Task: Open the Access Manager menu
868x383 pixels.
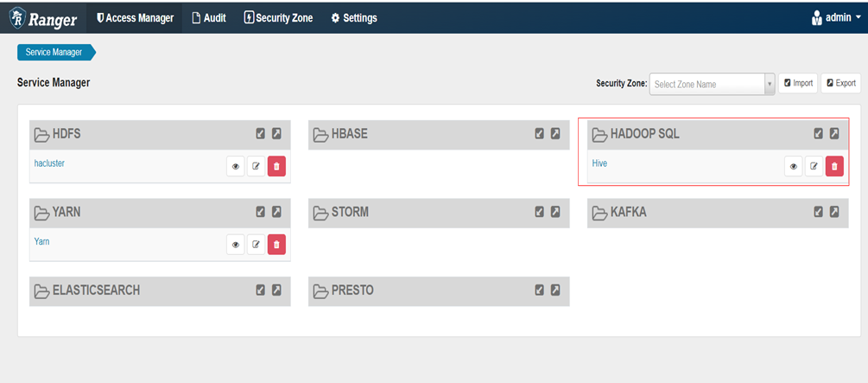Action: click(135, 17)
